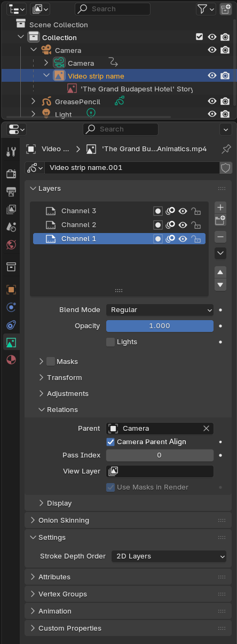Click the properties search field
Screen dimensions: 237x644
pos(121,129)
